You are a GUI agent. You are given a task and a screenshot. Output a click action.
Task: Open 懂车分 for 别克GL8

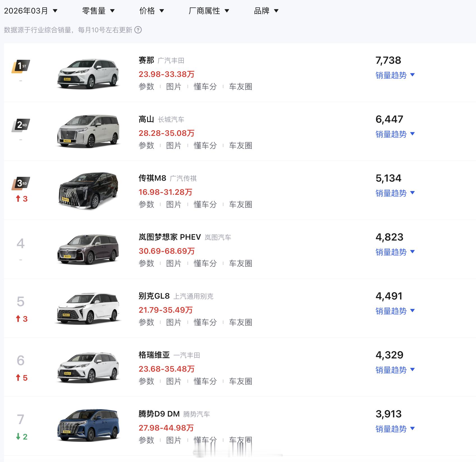[205, 322]
